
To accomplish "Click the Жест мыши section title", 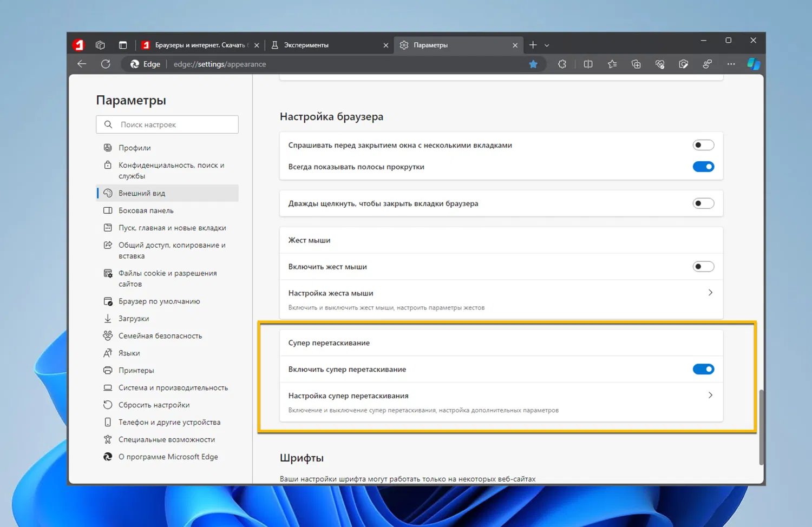I will 309,240.
